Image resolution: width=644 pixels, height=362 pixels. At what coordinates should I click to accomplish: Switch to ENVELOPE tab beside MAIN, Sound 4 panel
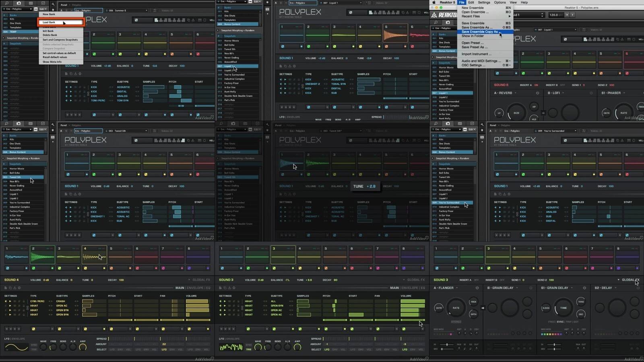[195, 288]
